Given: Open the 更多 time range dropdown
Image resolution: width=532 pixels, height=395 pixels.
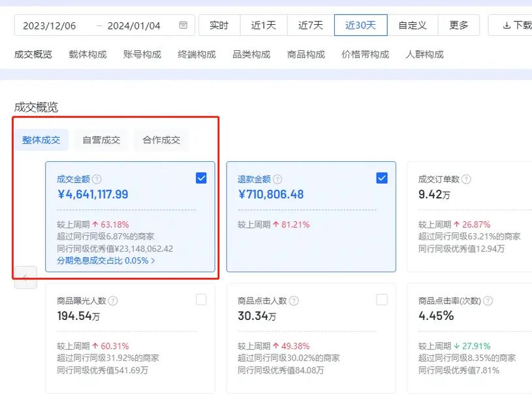Looking at the screenshot, I should click(x=459, y=25).
